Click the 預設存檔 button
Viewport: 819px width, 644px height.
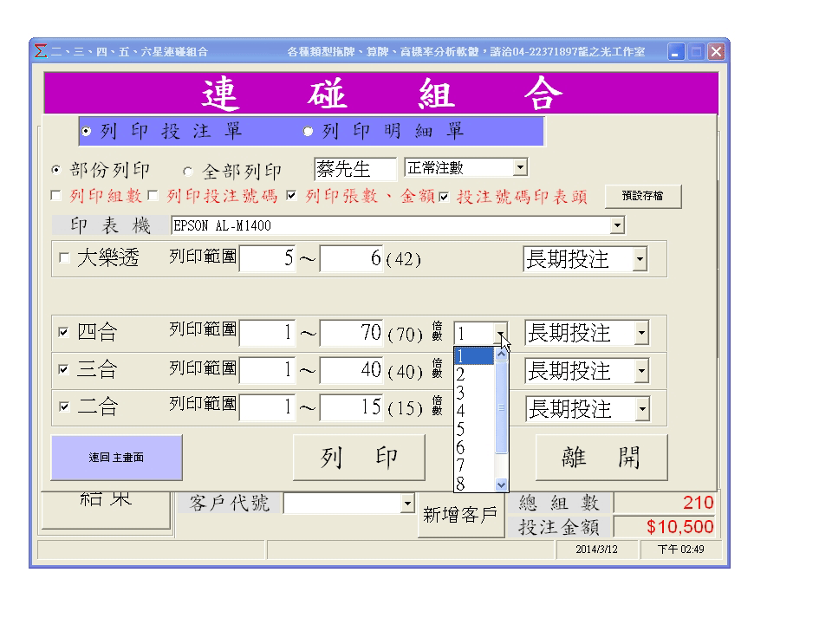(x=643, y=197)
